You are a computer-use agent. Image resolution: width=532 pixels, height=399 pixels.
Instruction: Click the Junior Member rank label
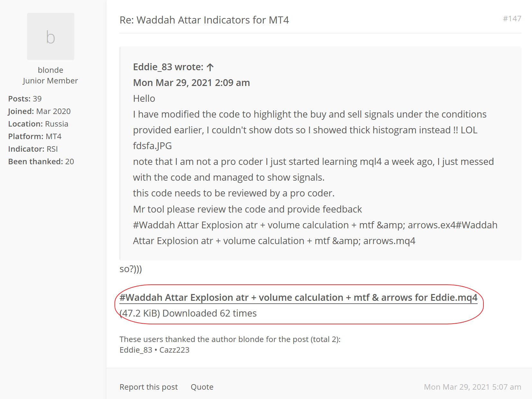[x=50, y=81]
